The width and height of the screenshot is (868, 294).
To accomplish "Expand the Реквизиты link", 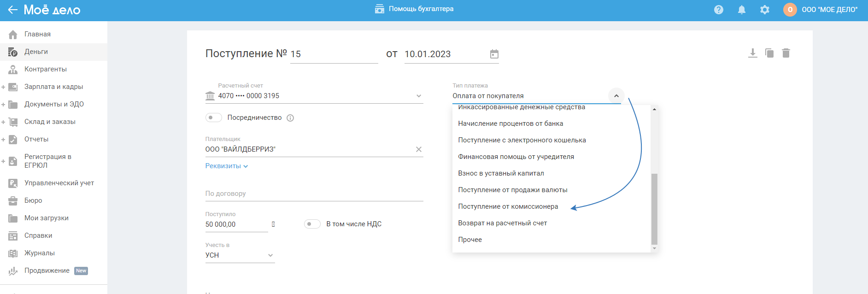I will pos(227,166).
